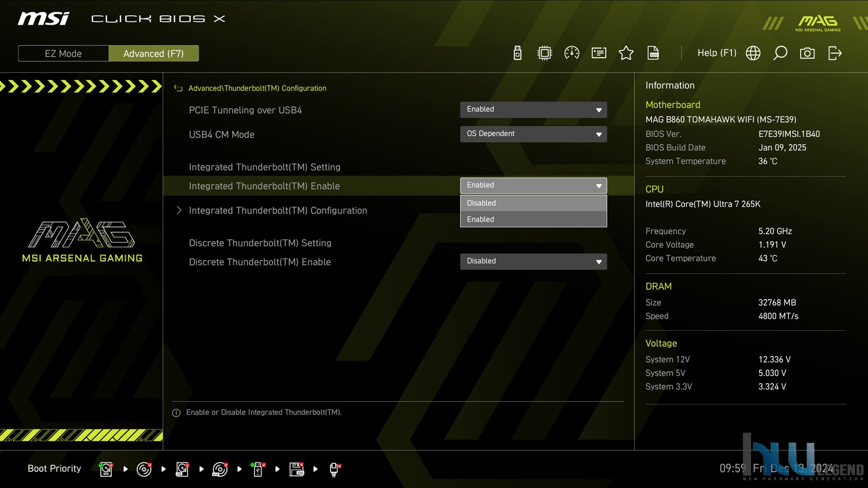Image resolution: width=868 pixels, height=488 pixels.
Task: Click the System Temperature 36 °C value
Action: [x=768, y=161]
